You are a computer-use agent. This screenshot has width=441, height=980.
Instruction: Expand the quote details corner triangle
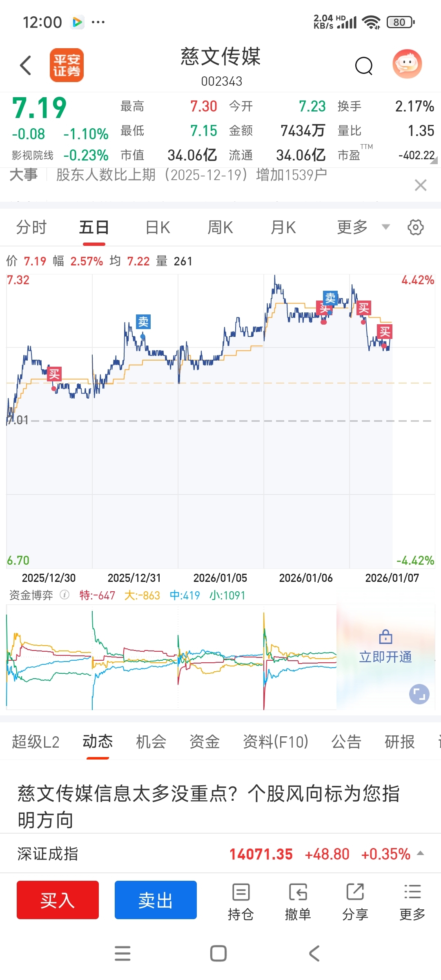(434, 160)
